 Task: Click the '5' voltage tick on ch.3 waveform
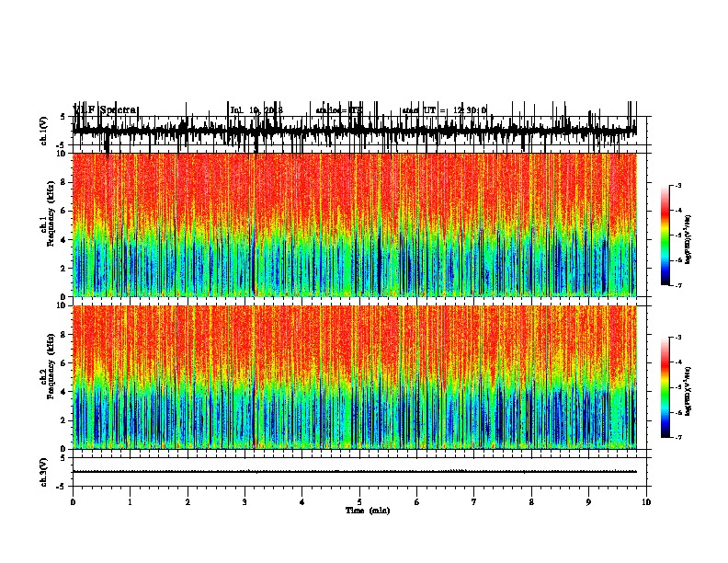[63, 458]
